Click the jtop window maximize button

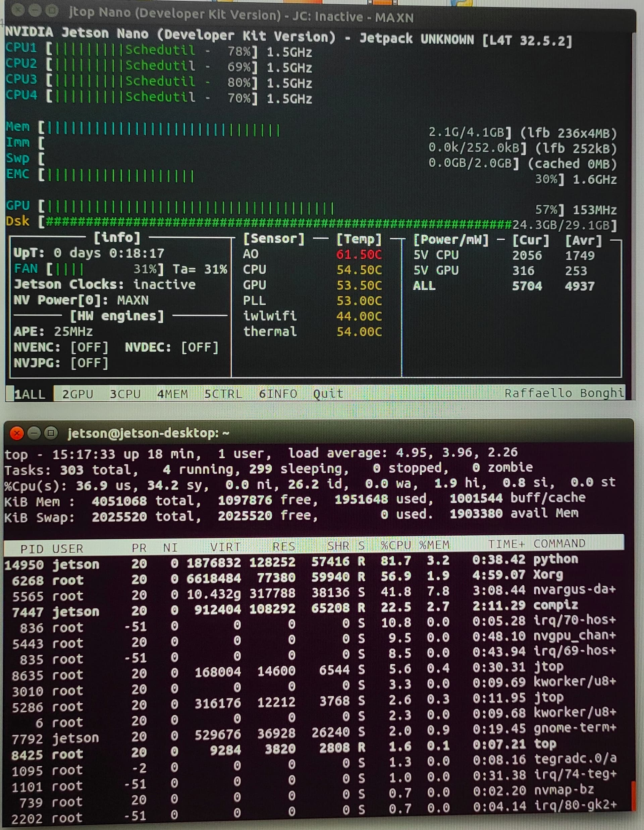coord(52,11)
